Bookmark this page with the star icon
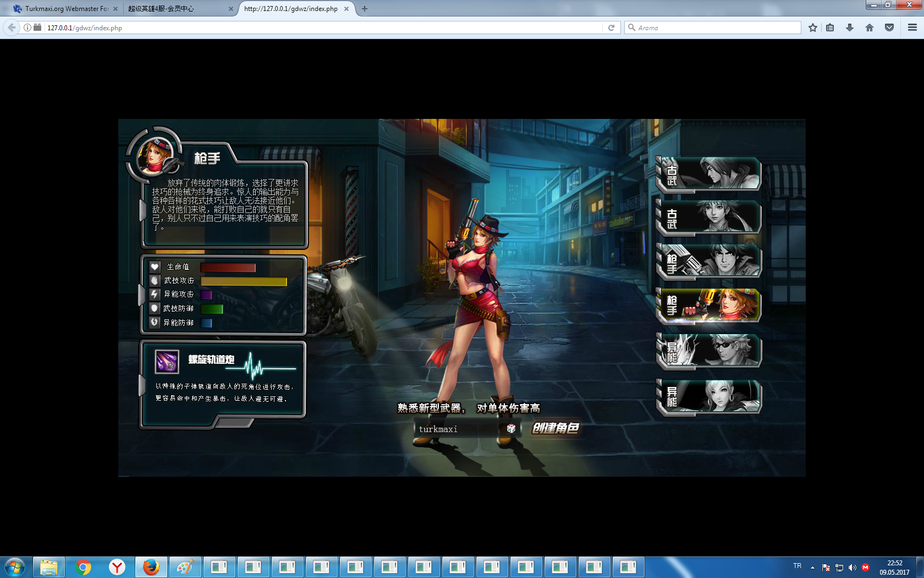This screenshot has height=578, width=924. [813, 28]
